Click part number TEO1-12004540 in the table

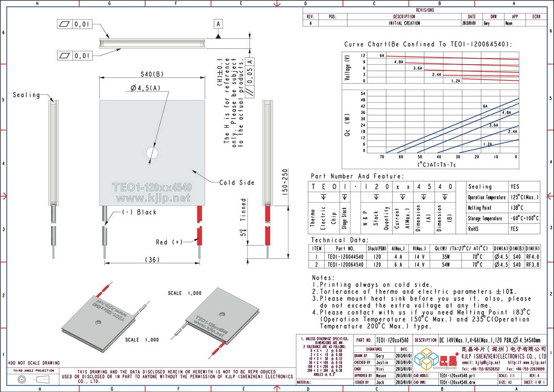[x=345, y=257]
